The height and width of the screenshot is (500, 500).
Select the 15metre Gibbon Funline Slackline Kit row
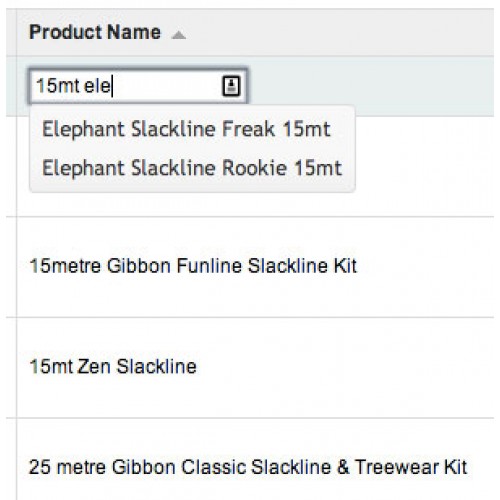point(255,267)
